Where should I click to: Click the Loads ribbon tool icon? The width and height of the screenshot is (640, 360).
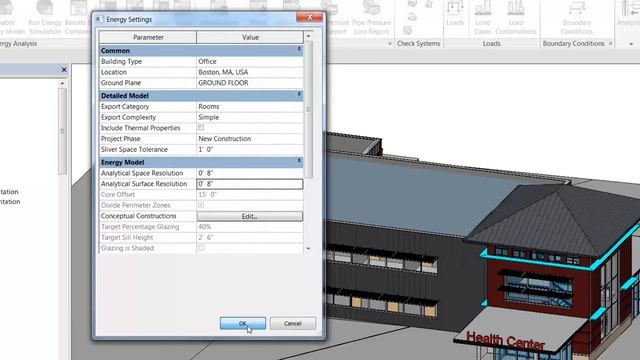(455, 14)
